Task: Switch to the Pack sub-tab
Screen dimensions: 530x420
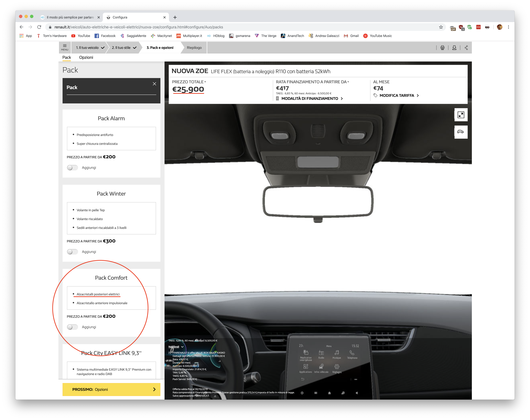Action: 67,57
